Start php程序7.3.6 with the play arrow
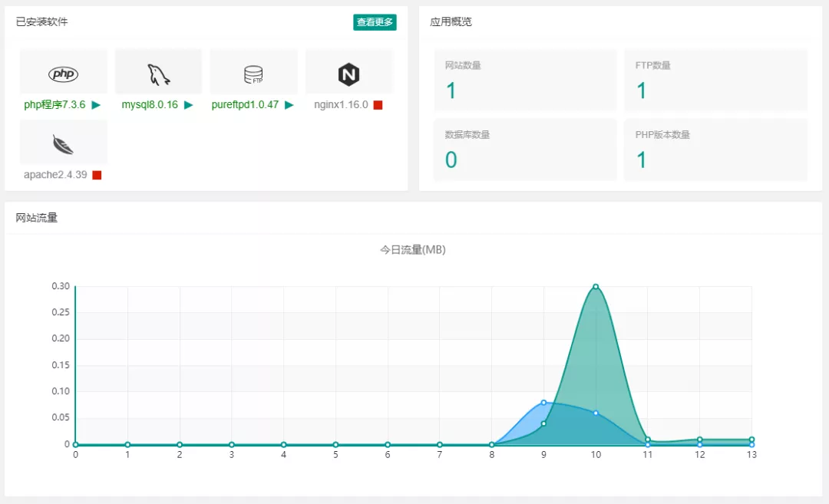829x504 pixels. 96,105
